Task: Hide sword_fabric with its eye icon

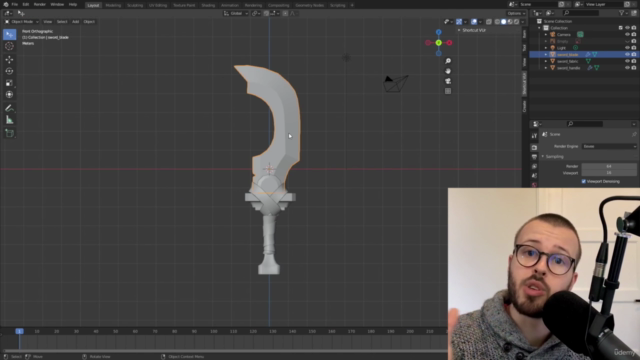Action: click(627, 61)
